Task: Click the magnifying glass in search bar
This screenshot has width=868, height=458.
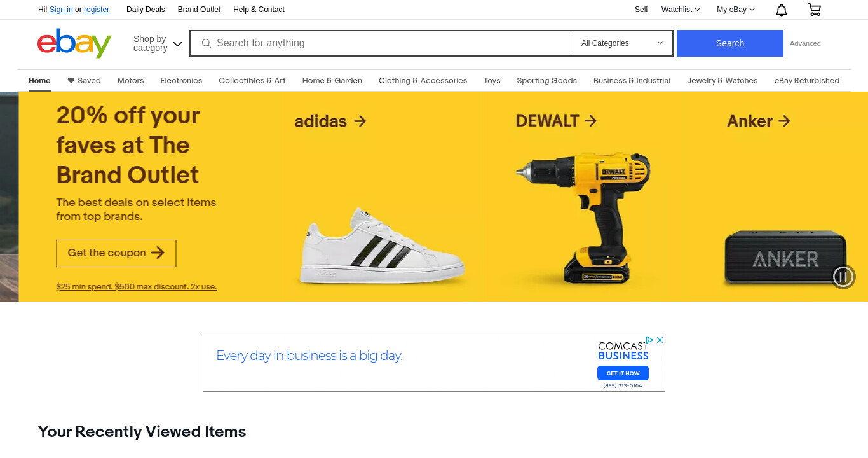Action: (x=206, y=43)
